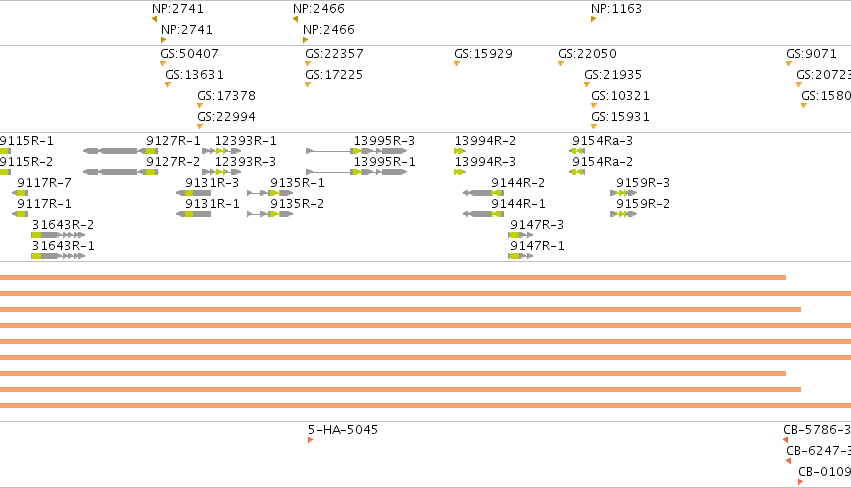Click the 9117R-1 transcript label
Image resolution: width=851 pixels, height=488 pixels.
(x=45, y=204)
